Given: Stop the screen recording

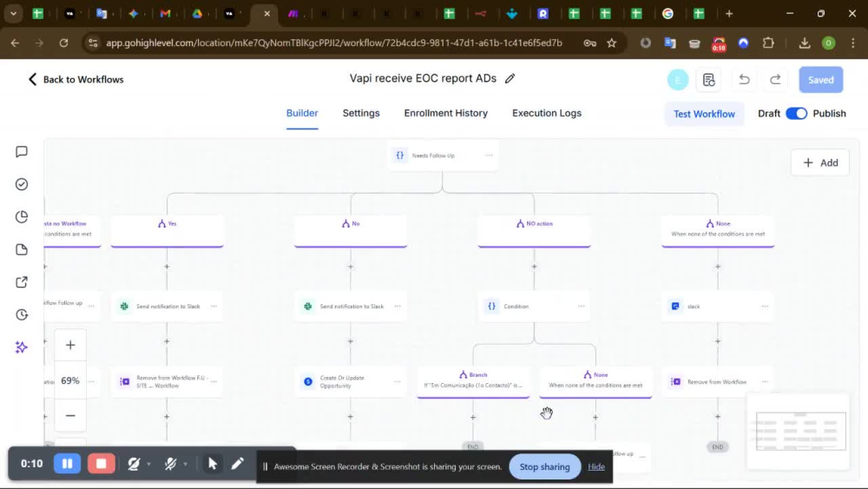Looking at the screenshot, I should pyautogui.click(x=102, y=464).
